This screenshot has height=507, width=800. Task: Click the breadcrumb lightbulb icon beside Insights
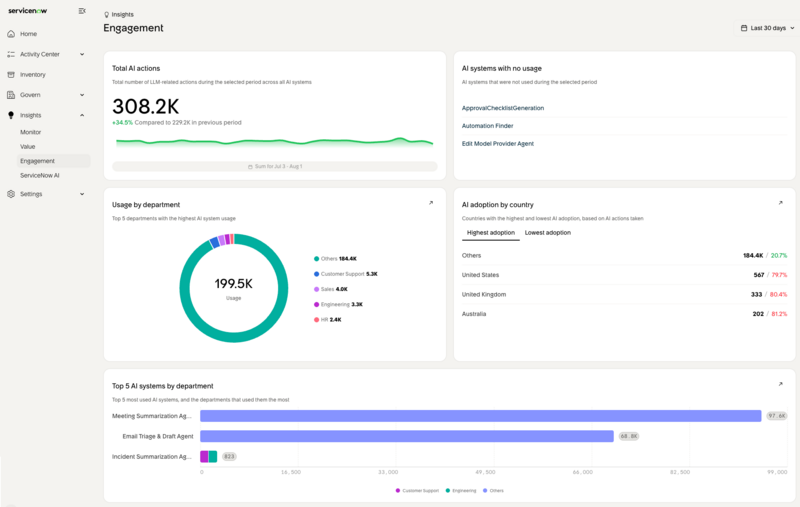tap(106, 15)
